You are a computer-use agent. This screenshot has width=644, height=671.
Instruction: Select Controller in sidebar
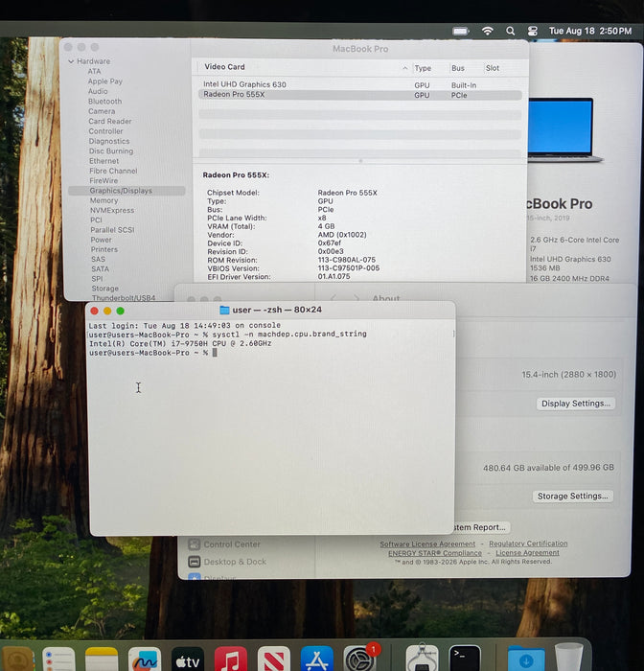(105, 131)
